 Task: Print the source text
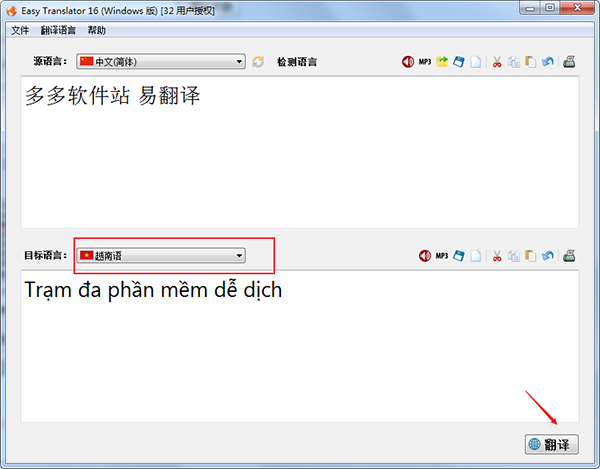coord(569,62)
